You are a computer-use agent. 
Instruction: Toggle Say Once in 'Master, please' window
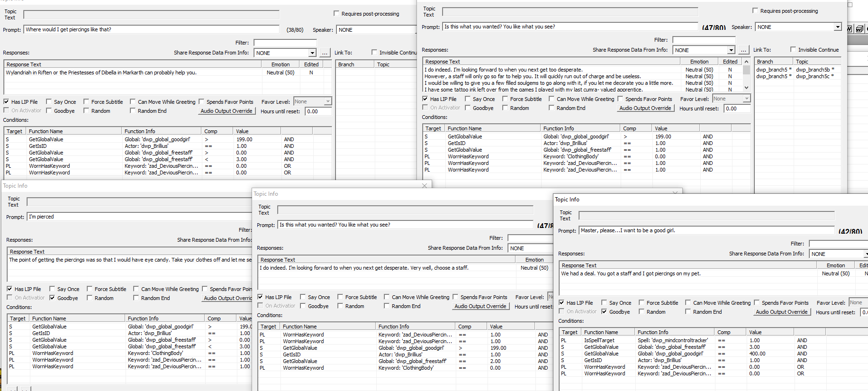[x=604, y=302]
